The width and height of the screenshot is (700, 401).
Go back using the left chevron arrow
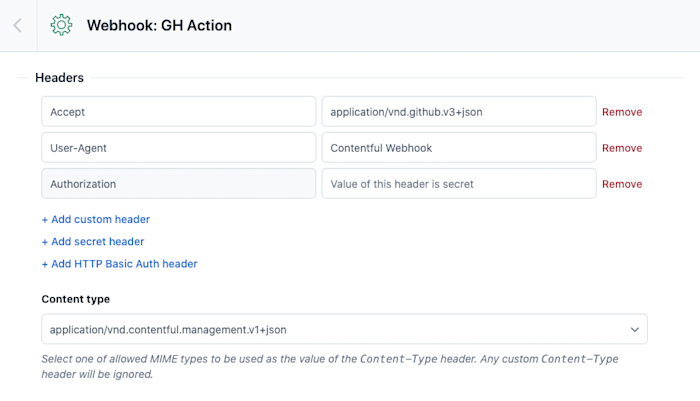(x=18, y=25)
